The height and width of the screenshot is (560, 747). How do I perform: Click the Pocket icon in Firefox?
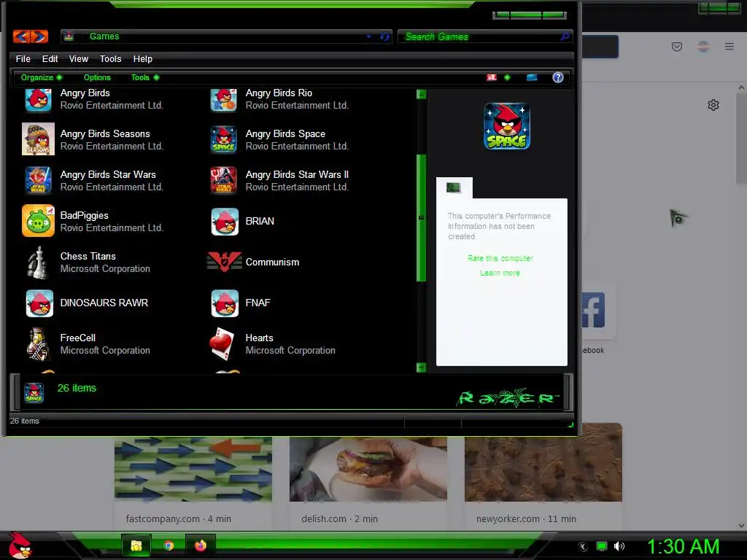pyautogui.click(x=676, y=46)
